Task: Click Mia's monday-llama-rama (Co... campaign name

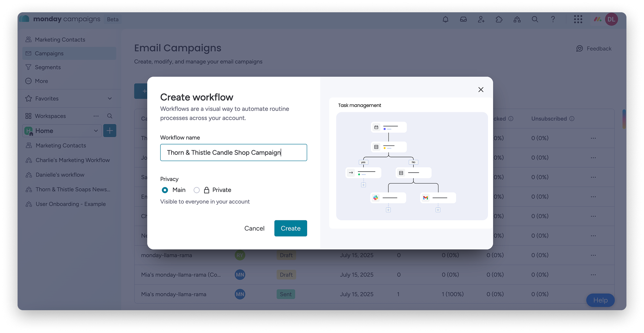Action: click(181, 275)
